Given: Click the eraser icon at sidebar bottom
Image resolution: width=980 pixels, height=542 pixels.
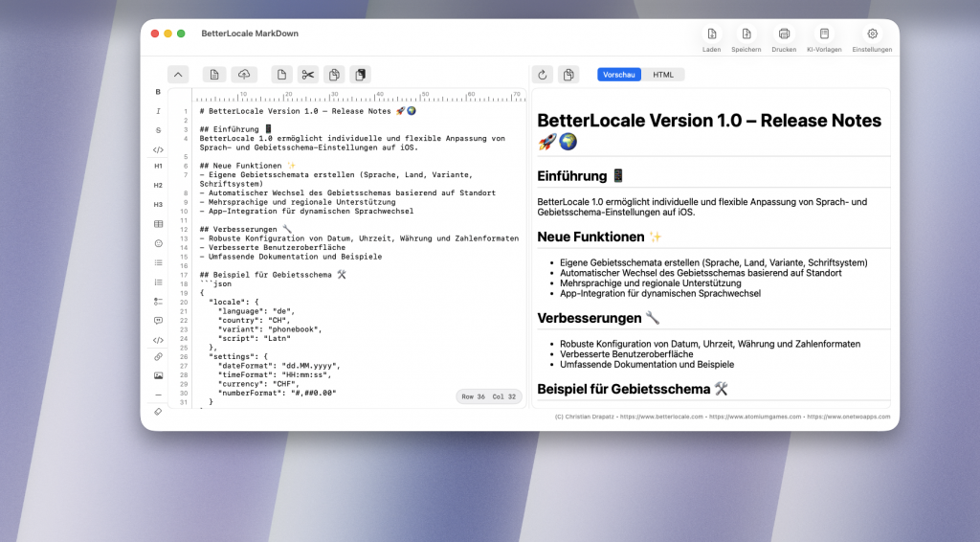Looking at the screenshot, I should pyautogui.click(x=158, y=412).
